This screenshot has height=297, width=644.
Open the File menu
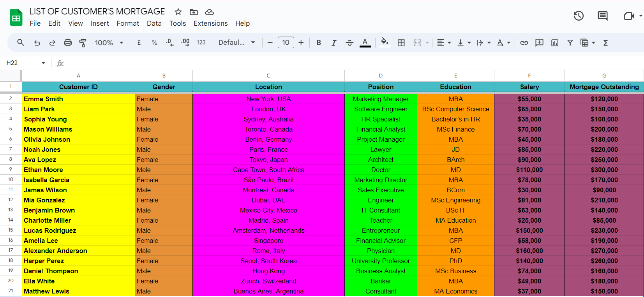click(35, 23)
